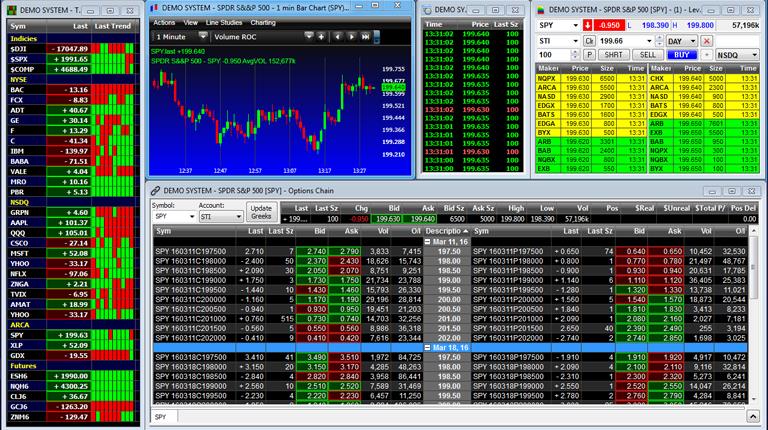Select the SPY 160311P200000 put option row
768x430 pixels.
(x=610, y=300)
